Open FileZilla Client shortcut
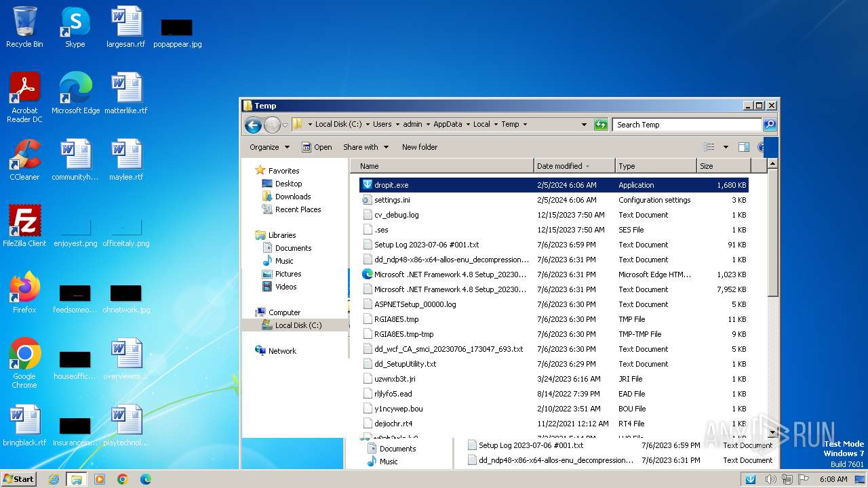This screenshot has width=868, height=488. click(x=24, y=226)
